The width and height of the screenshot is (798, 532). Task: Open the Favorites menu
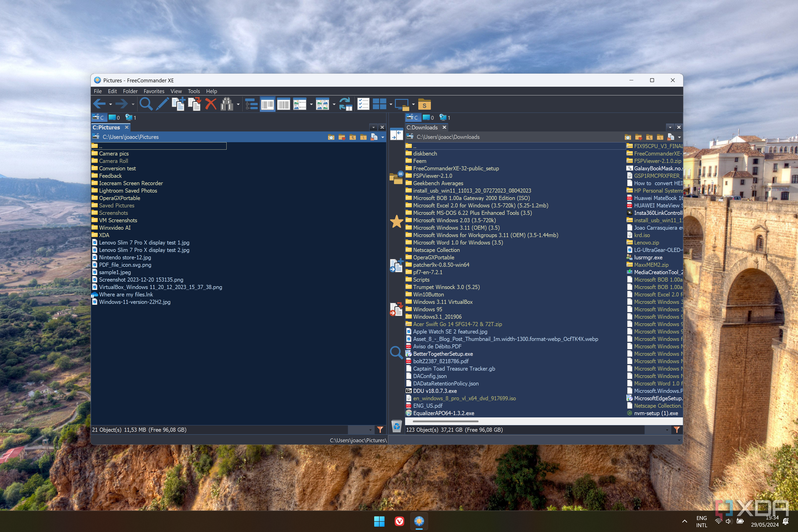tap(154, 91)
